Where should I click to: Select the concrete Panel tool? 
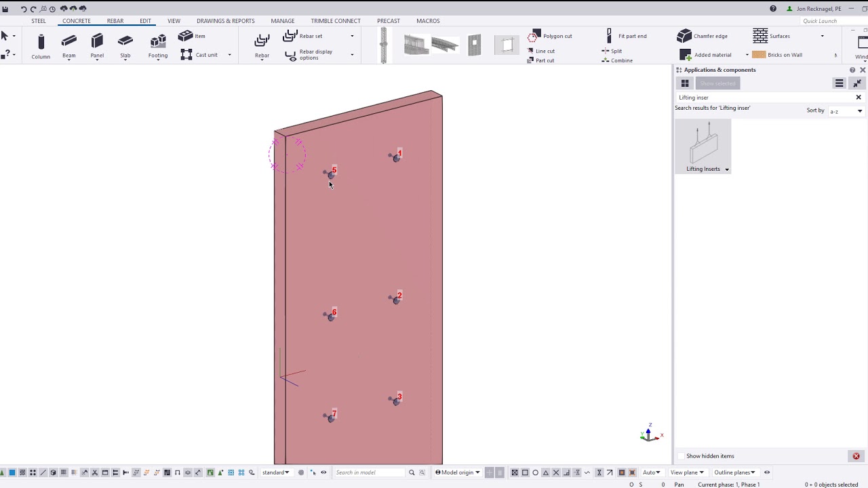(97, 47)
